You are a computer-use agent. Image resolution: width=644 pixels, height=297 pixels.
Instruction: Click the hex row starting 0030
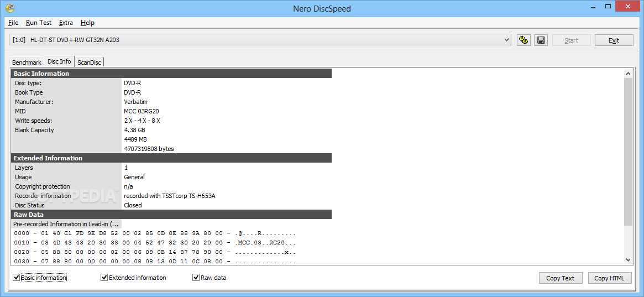[155, 262]
